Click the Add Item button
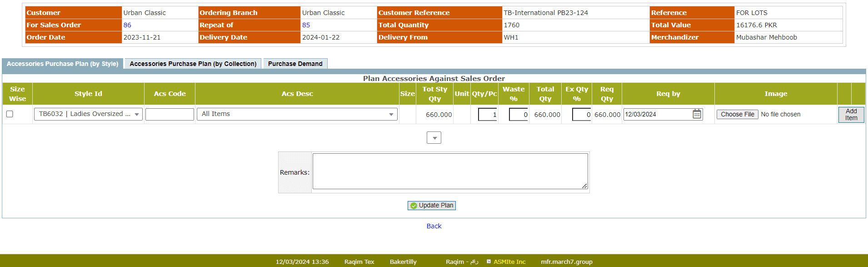 point(851,115)
